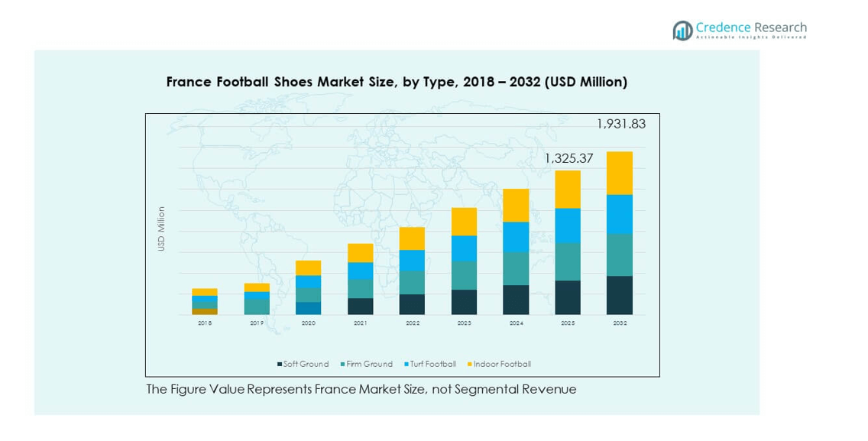
Task: Click the 1,931.83 data label
Action: coord(620,124)
